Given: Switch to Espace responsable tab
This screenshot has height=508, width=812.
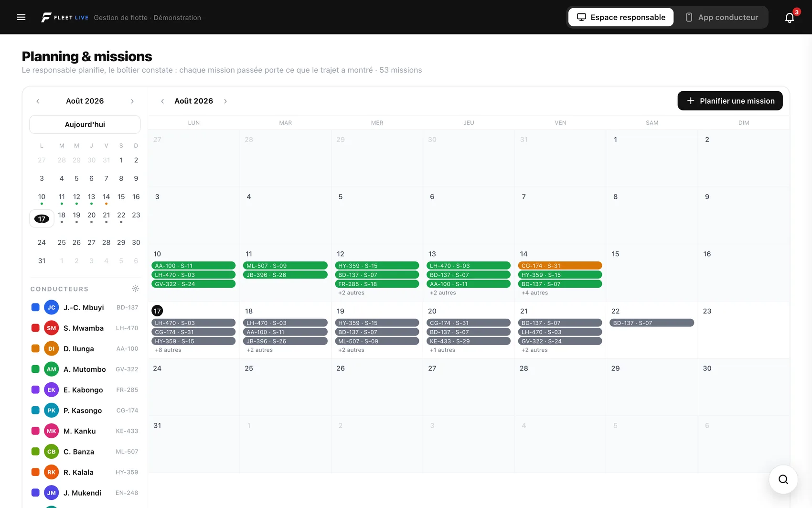Looking at the screenshot, I should (621, 17).
